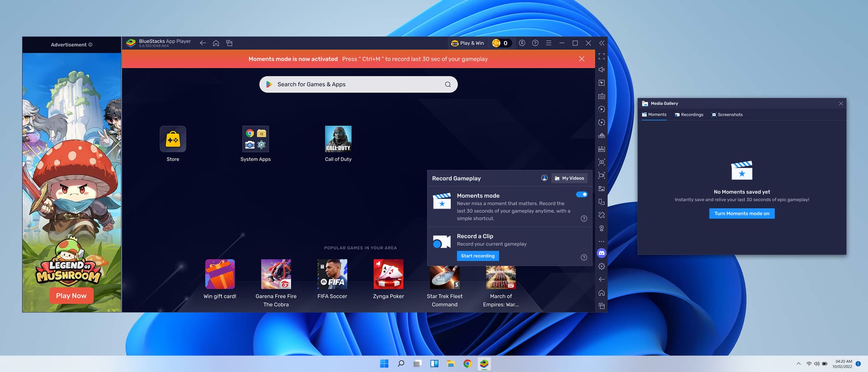Toggle the Moments mode switch
Viewport: 868px width, 372px height.
pyautogui.click(x=581, y=194)
